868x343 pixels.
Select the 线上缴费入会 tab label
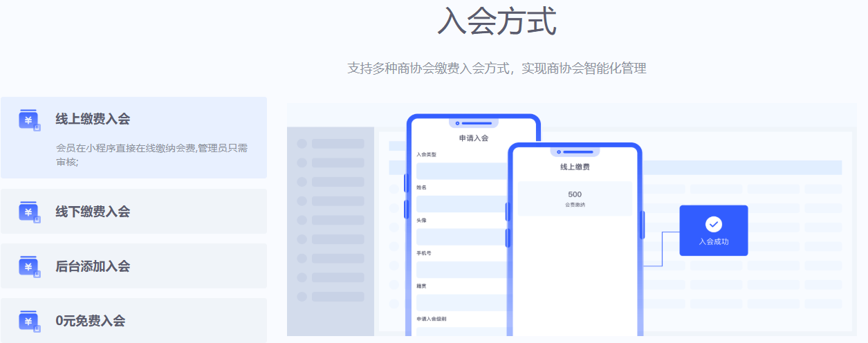tap(93, 119)
